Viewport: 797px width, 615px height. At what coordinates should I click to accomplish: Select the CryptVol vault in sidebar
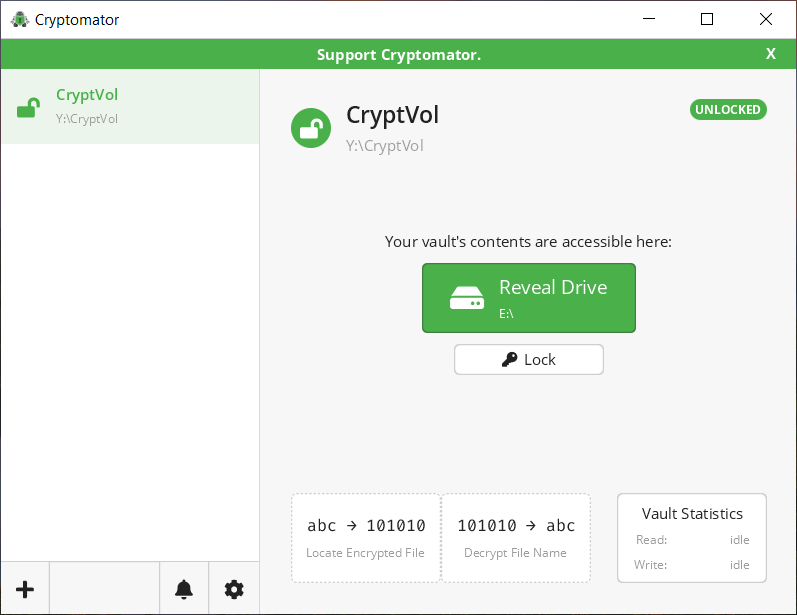[x=130, y=106]
